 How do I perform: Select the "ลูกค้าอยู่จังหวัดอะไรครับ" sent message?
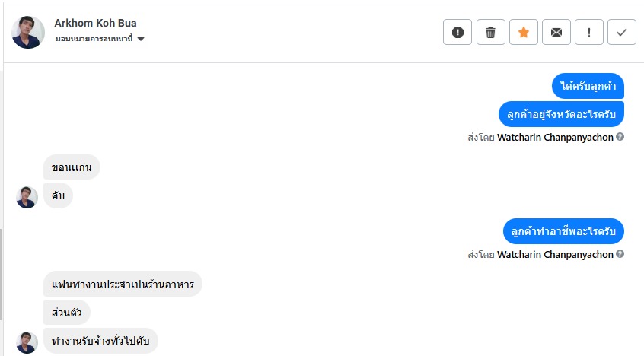click(x=561, y=114)
